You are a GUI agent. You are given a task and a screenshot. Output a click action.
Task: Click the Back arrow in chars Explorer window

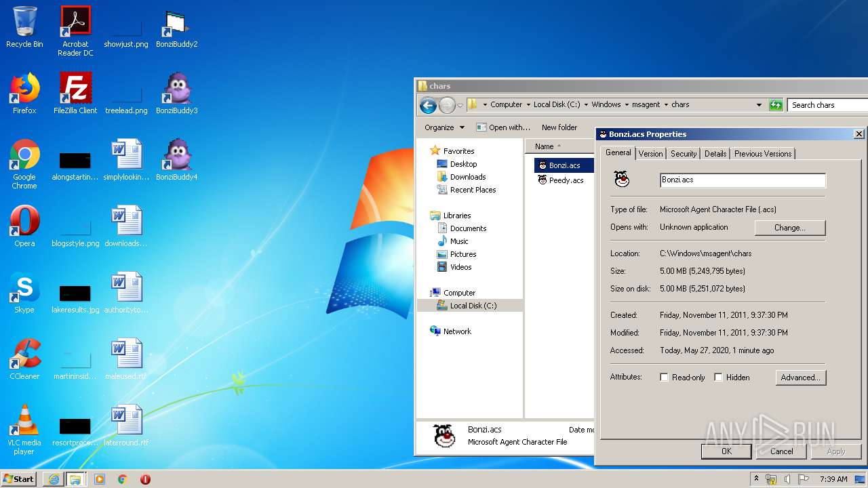pos(428,105)
